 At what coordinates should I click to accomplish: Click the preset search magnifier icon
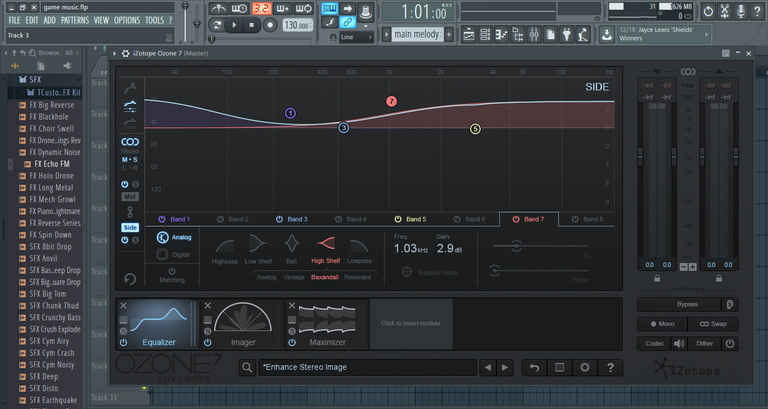246,367
